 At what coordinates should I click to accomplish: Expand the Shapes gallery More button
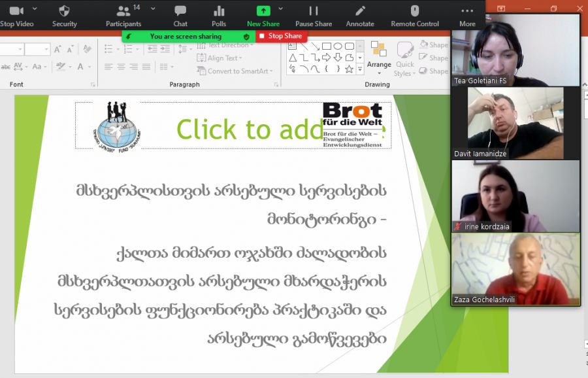(x=360, y=69)
